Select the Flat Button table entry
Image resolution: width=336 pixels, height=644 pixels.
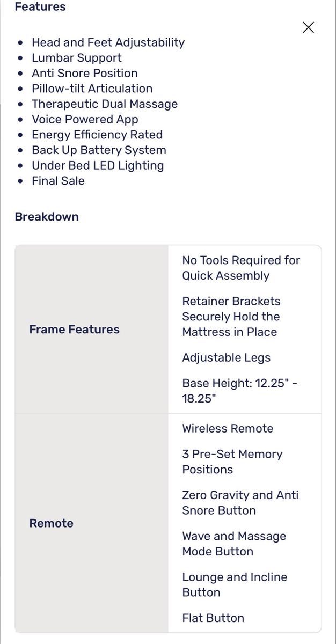[x=213, y=618]
